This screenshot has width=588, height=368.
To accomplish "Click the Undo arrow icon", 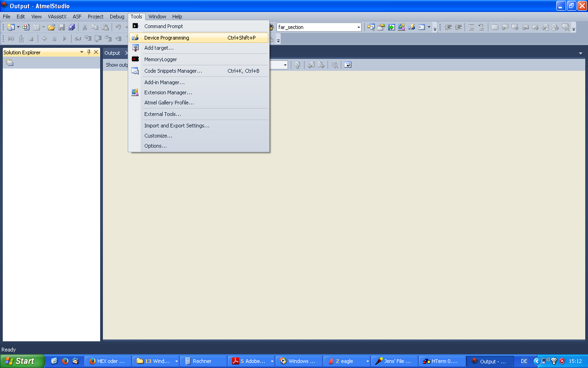I will click(x=118, y=27).
